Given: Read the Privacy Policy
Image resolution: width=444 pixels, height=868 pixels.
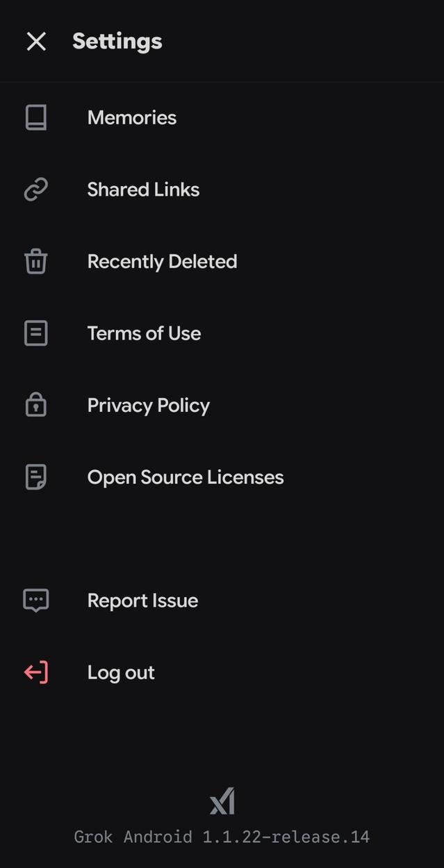Looking at the screenshot, I should click(x=148, y=405).
